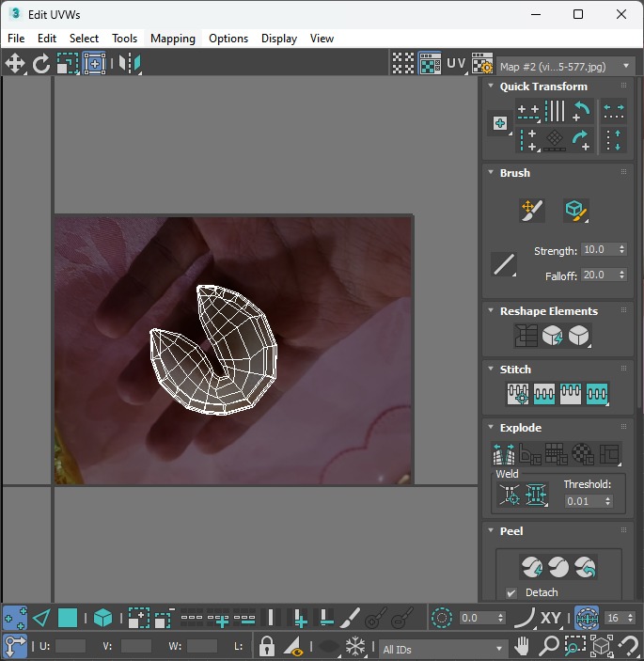This screenshot has width=644, height=661.
Task: Switch to Vertex sub-object mode
Action: tap(15, 618)
